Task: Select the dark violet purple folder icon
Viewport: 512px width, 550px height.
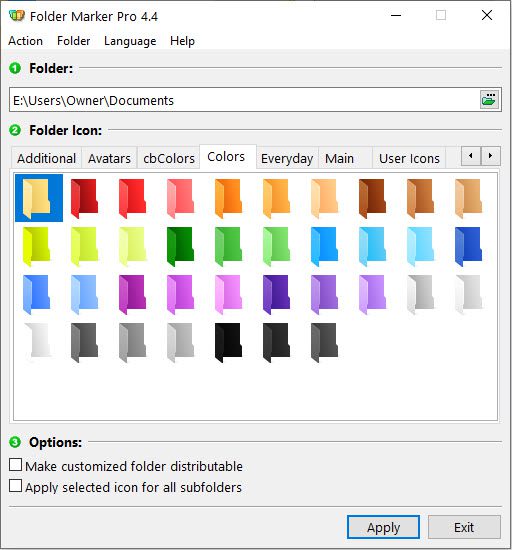Action: (276, 294)
